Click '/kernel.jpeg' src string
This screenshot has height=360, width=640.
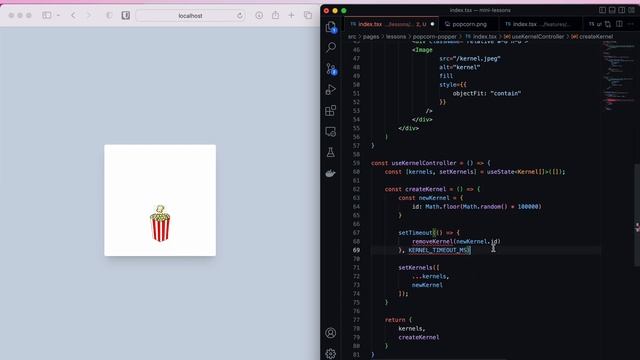click(x=476, y=58)
